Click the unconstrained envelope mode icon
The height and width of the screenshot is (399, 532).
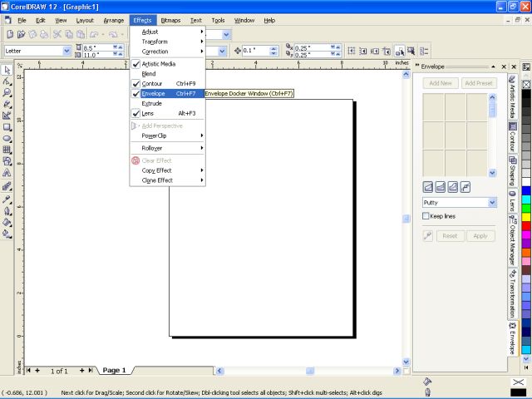pos(465,187)
